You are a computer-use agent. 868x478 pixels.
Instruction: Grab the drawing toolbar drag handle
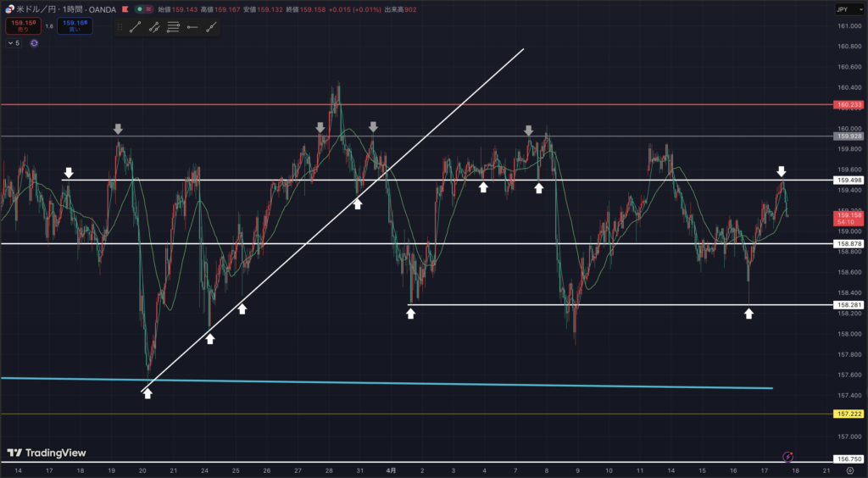pos(120,27)
